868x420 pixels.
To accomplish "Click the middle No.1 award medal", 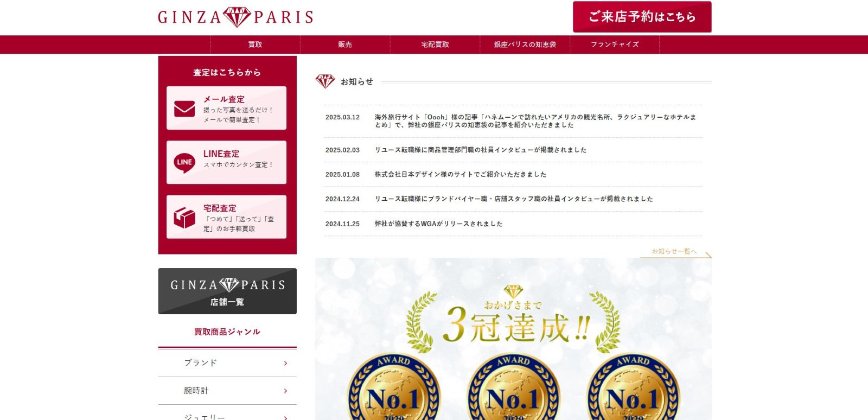I will point(513,387).
